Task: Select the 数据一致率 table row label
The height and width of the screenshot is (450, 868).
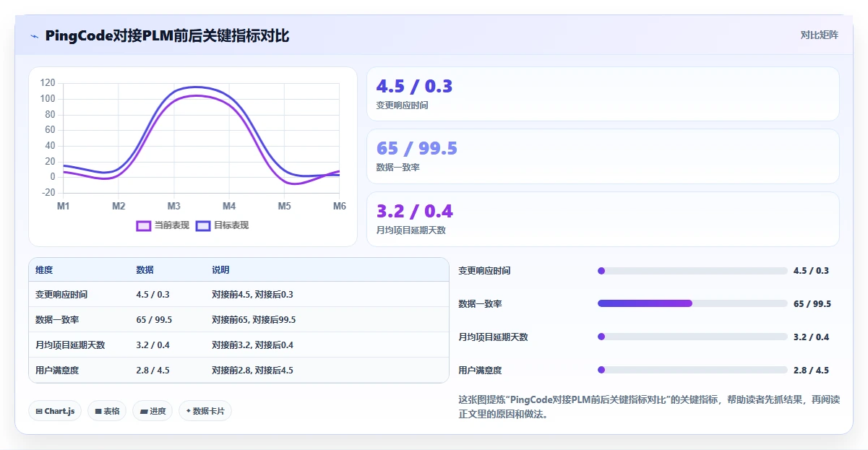Action: coord(57,320)
